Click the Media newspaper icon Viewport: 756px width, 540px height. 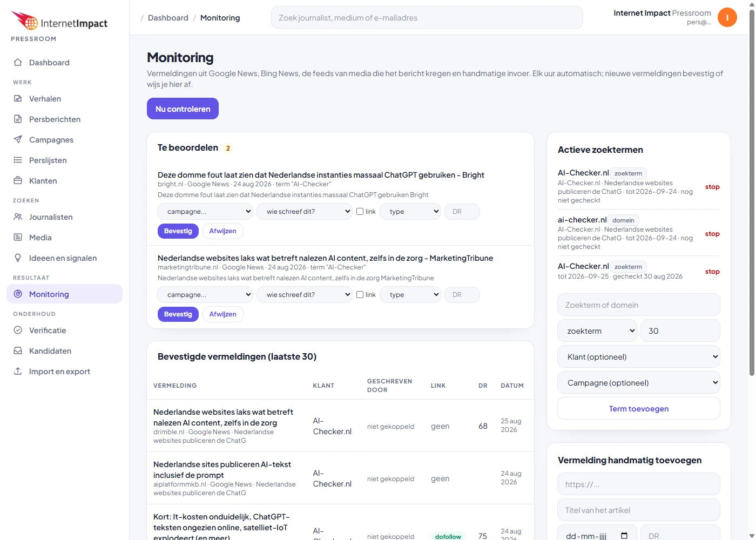pos(18,237)
